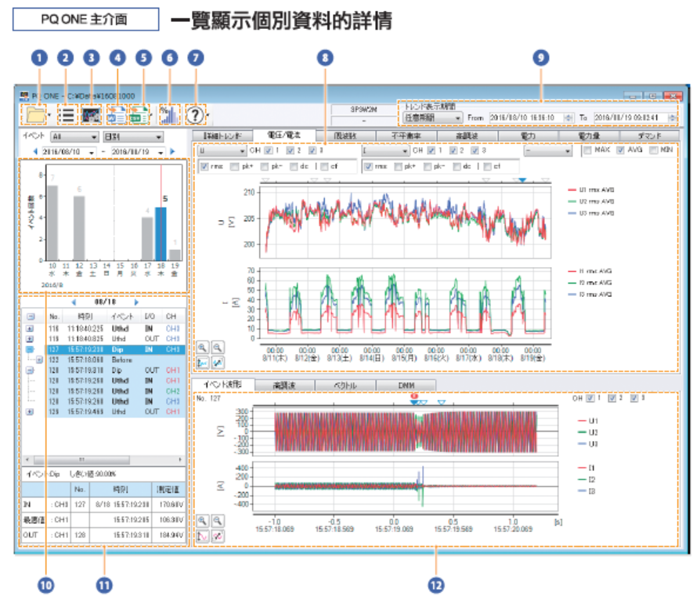700x607 pixels.
Task: Click the list view toolbar icon
Action: pos(67,114)
